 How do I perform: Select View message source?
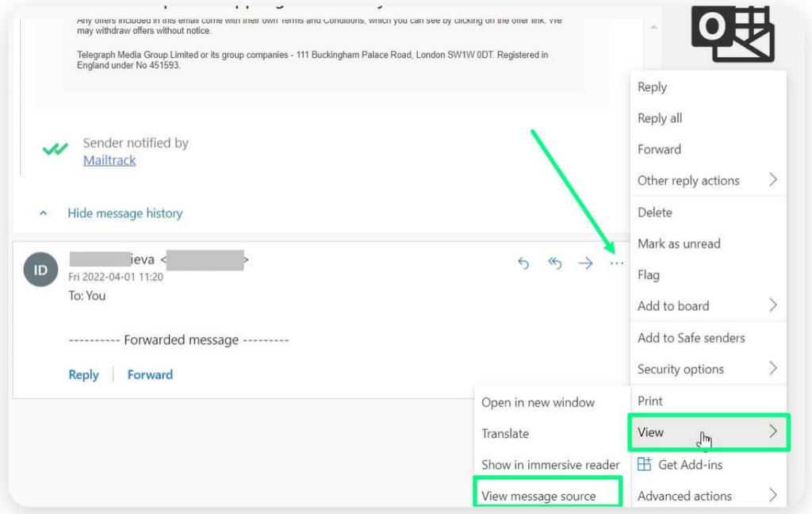(x=538, y=496)
